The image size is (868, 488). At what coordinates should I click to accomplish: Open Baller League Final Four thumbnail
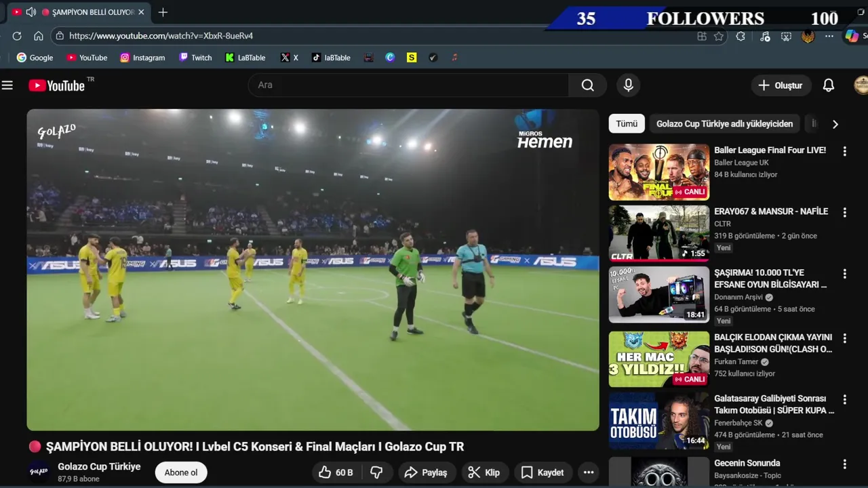click(659, 172)
